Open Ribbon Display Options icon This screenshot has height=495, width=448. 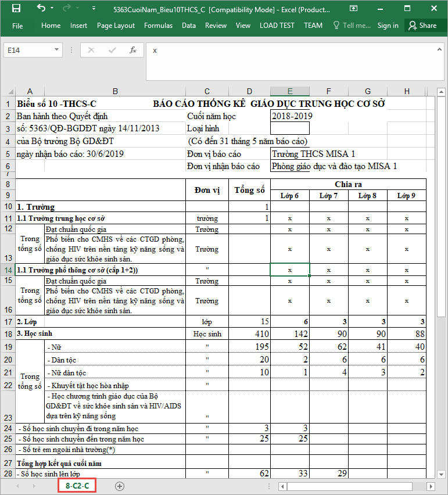pyautogui.click(x=353, y=9)
